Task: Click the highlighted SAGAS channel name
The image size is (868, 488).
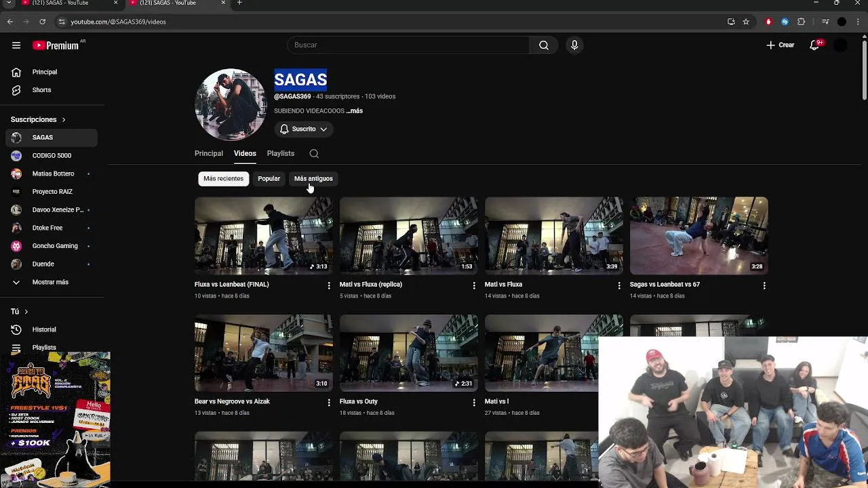Action: click(x=300, y=79)
